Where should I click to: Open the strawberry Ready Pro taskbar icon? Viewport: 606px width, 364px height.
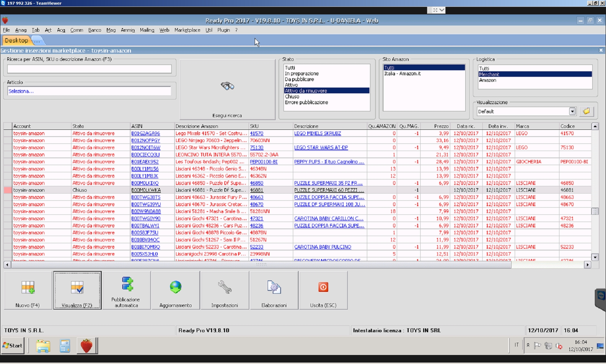(87, 346)
